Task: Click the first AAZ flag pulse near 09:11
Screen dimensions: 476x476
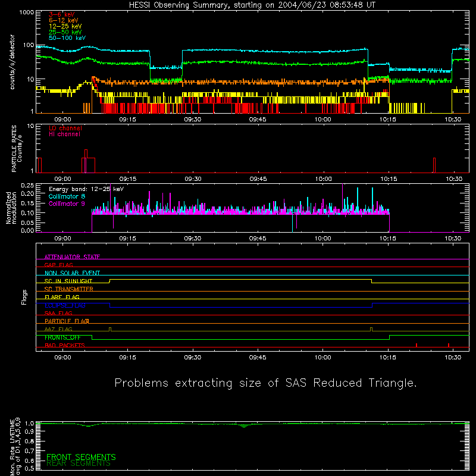Action: (110, 330)
